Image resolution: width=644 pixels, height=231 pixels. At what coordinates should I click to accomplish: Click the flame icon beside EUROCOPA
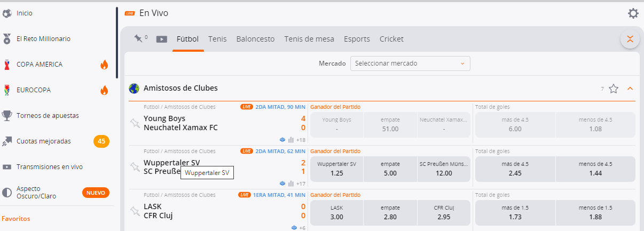104,90
